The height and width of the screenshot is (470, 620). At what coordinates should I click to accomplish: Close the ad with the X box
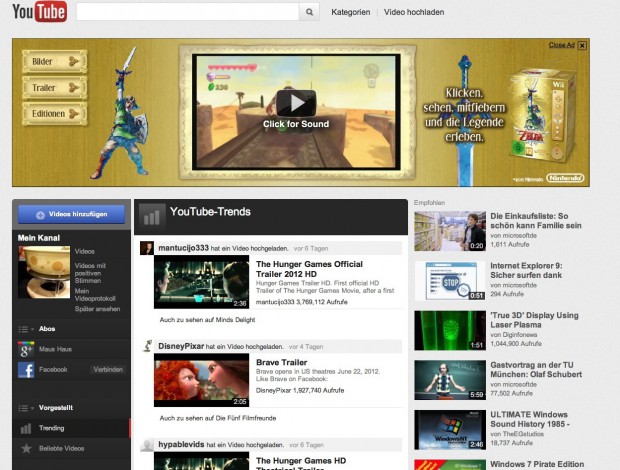point(582,45)
